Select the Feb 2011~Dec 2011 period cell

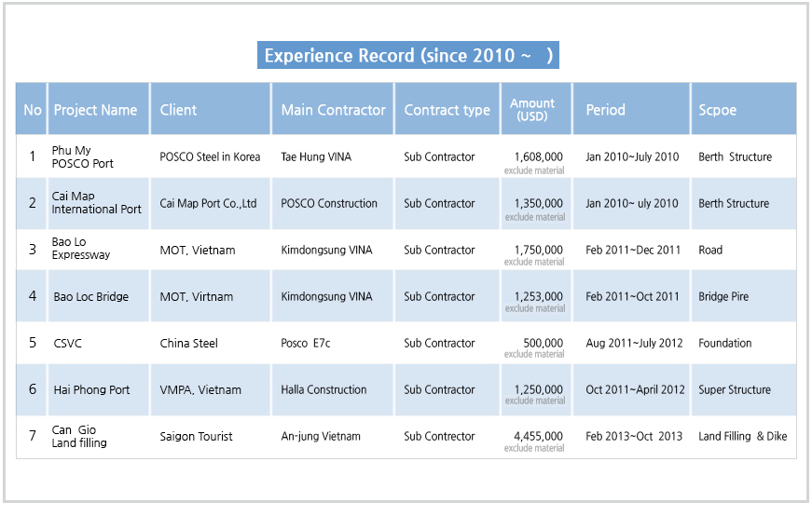tap(631, 250)
